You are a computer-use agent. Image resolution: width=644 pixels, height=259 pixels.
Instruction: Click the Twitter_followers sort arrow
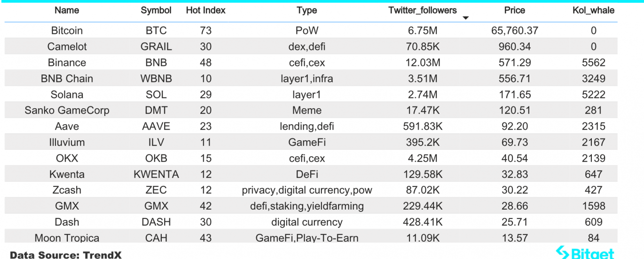tap(466, 18)
